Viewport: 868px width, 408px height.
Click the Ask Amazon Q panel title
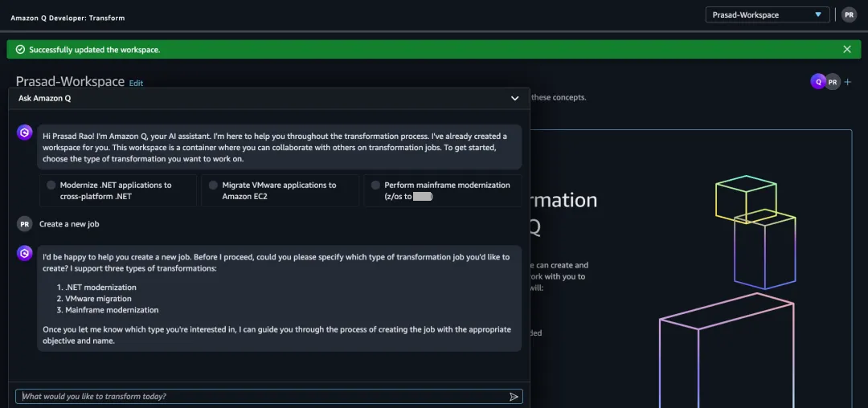45,99
